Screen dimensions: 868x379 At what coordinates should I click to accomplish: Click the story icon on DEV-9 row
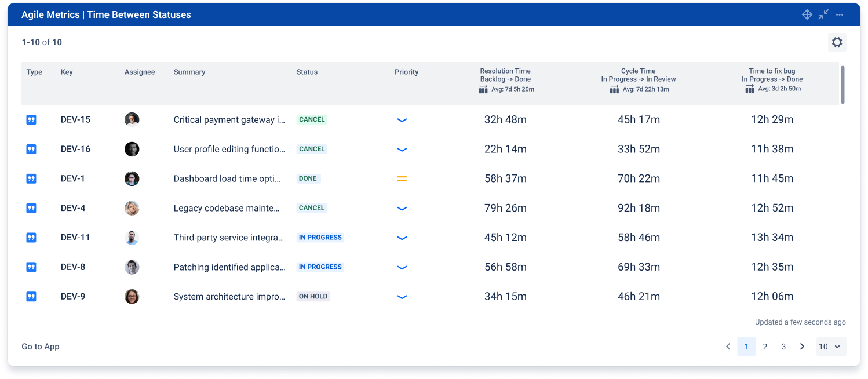31,296
